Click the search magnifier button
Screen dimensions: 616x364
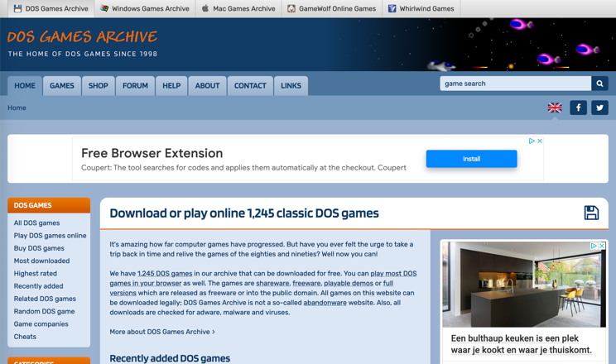coord(599,84)
